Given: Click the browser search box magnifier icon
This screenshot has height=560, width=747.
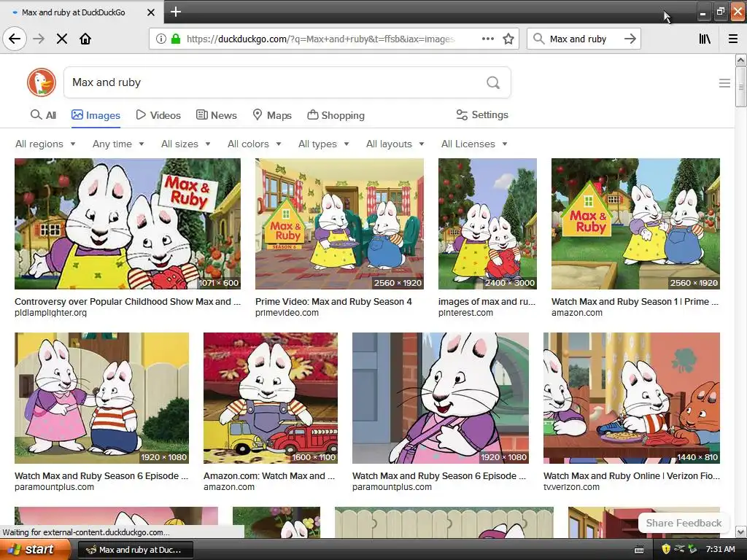Looking at the screenshot, I should [x=539, y=39].
